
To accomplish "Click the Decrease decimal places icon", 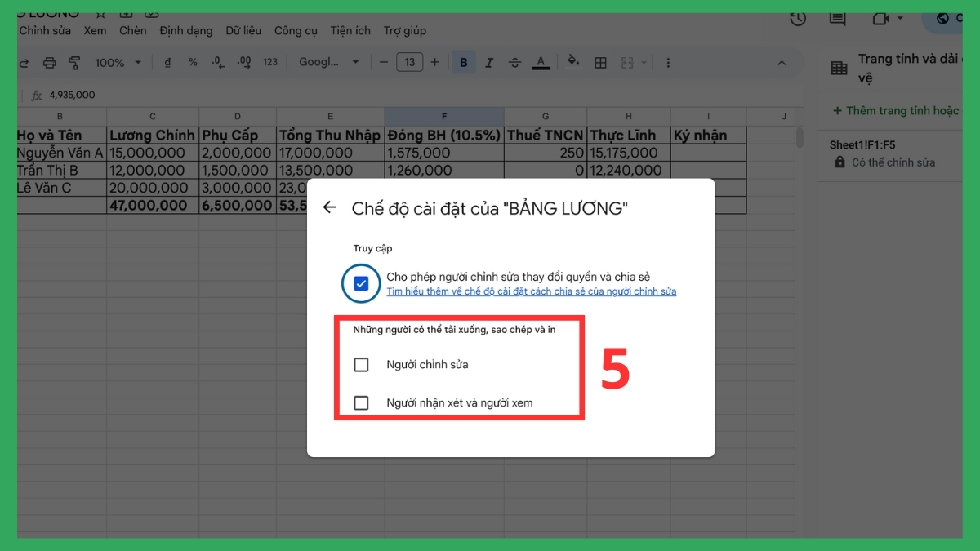I will (218, 62).
